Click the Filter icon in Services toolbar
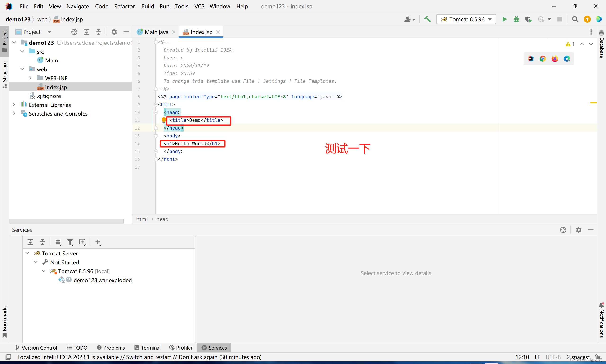Image resolution: width=606 pixels, height=364 pixels. (70, 242)
